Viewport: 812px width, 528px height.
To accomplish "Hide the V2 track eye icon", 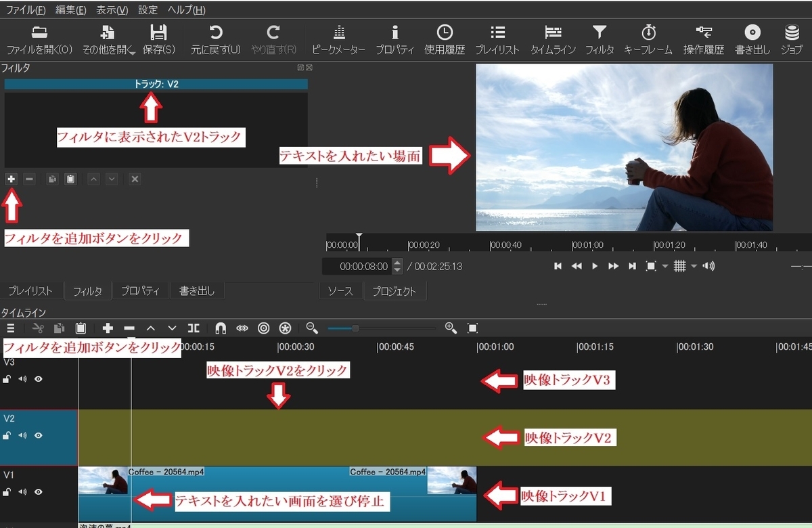I will point(39,435).
